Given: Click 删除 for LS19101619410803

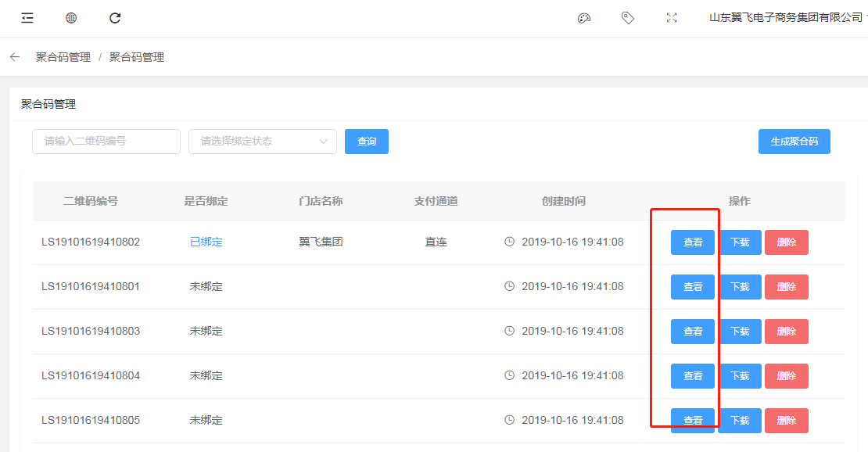Looking at the screenshot, I should coord(787,332).
